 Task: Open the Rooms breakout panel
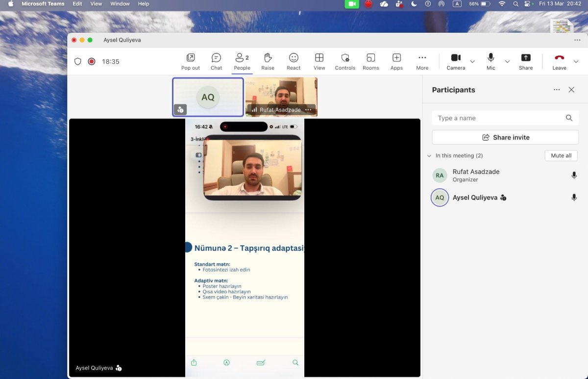pyautogui.click(x=371, y=62)
